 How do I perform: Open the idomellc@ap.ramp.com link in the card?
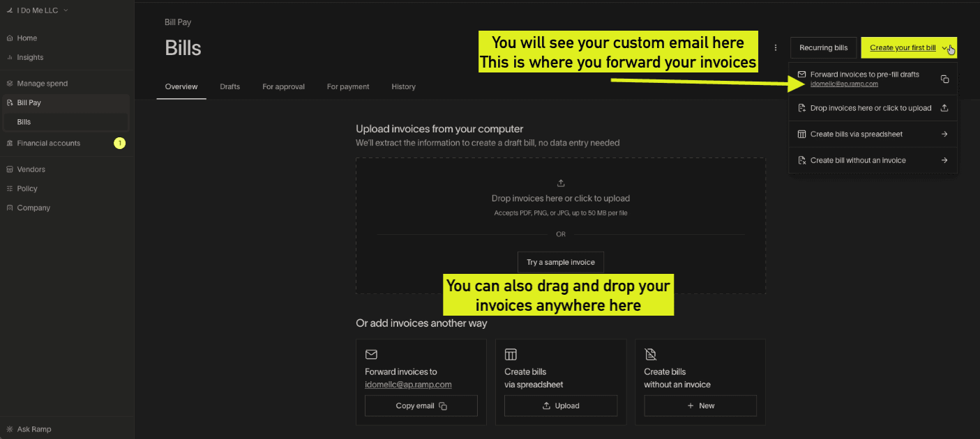pyautogui.click(x=408, y=385)
